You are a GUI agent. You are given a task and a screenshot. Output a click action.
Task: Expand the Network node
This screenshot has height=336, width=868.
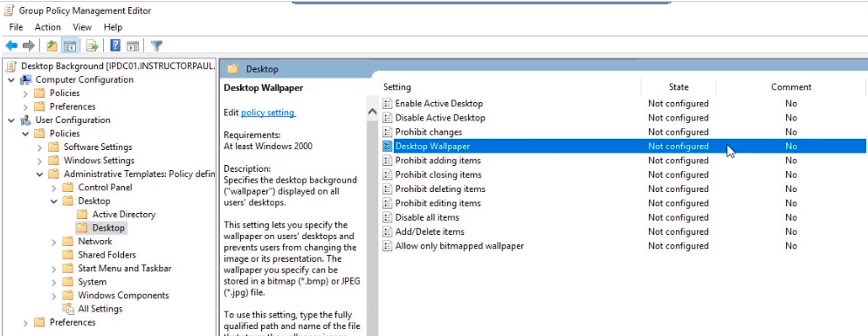coord(53,242)
